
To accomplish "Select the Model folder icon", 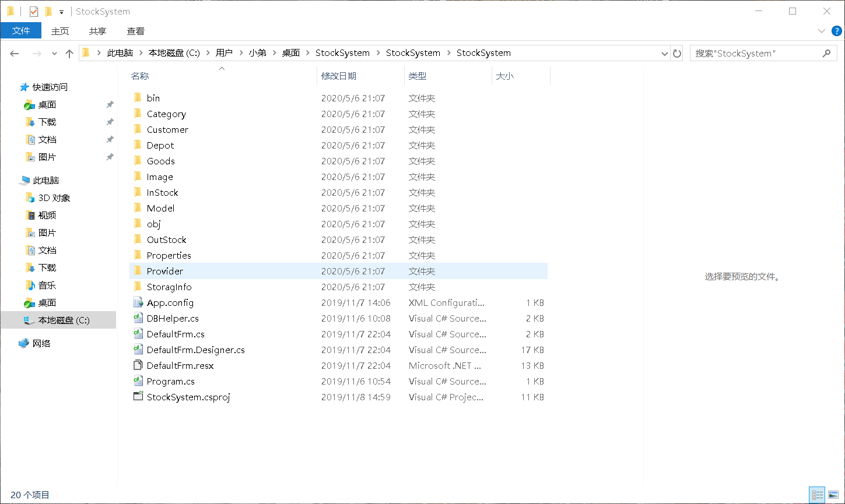I will [x=138, y=208].
